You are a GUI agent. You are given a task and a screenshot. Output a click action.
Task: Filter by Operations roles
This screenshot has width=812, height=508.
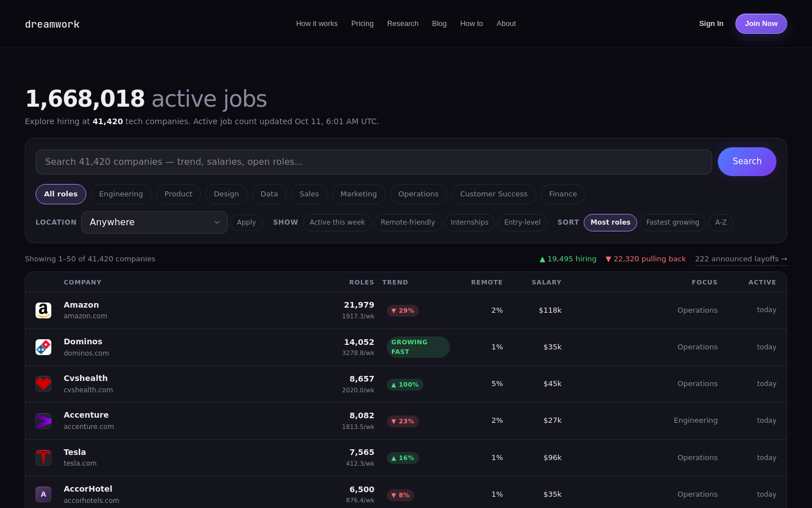[x=418, y=194]
